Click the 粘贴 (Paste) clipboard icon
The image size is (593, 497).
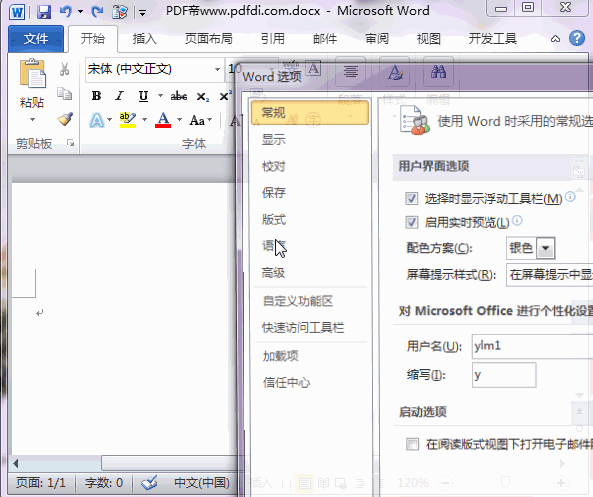pos(33,74)
